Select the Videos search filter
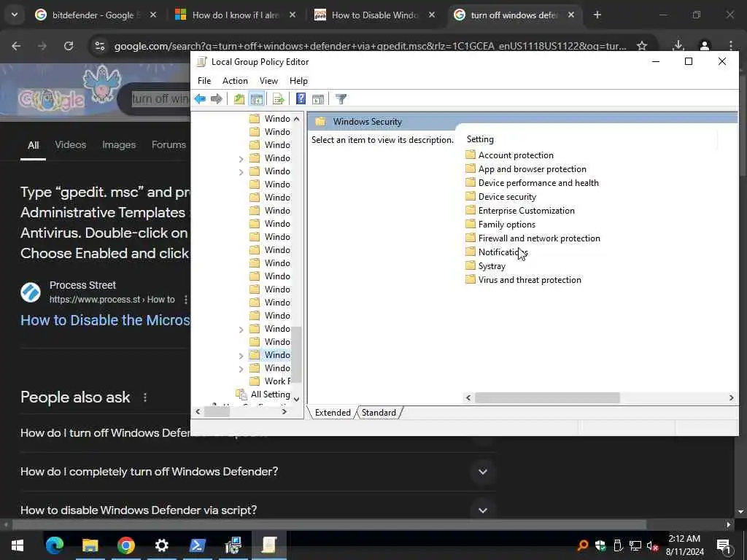 pos(71,145)
